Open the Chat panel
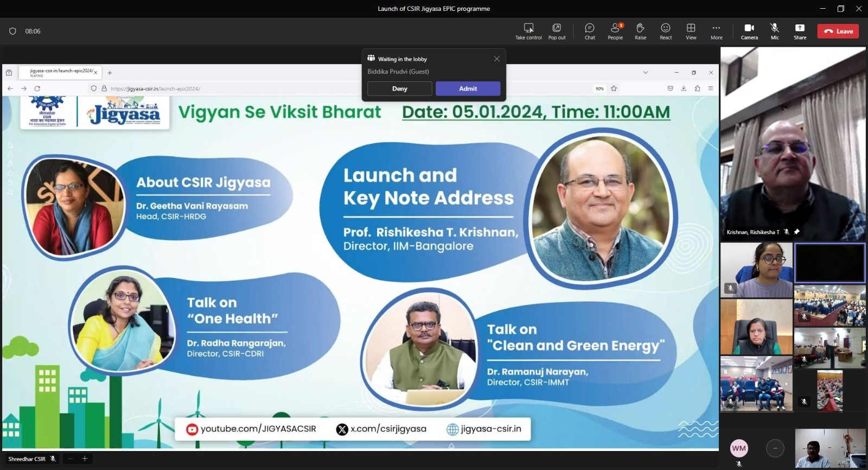This screenshot has height=470, width=868. pyautogui.click(x=590, y=31)
